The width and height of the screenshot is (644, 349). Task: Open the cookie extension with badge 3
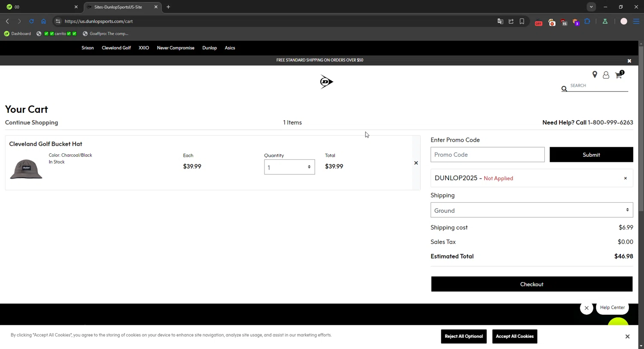(576, 22)
